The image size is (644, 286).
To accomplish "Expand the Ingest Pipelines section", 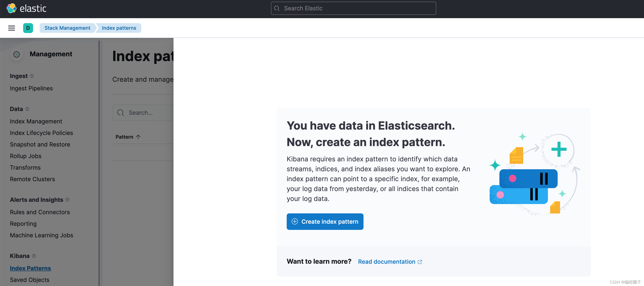I will pyautogui.click(x=31, y=88).
